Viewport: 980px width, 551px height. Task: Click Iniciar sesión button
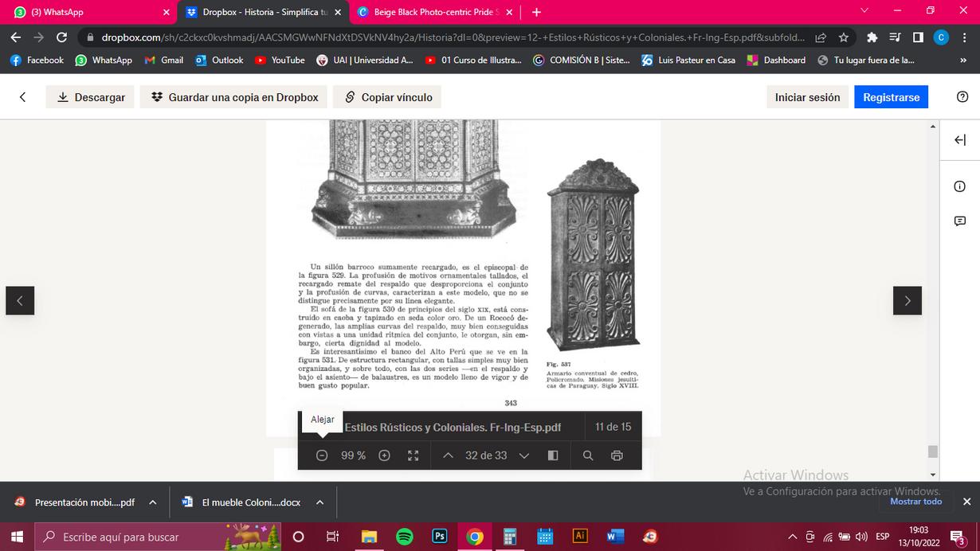[x=807, y=97]
